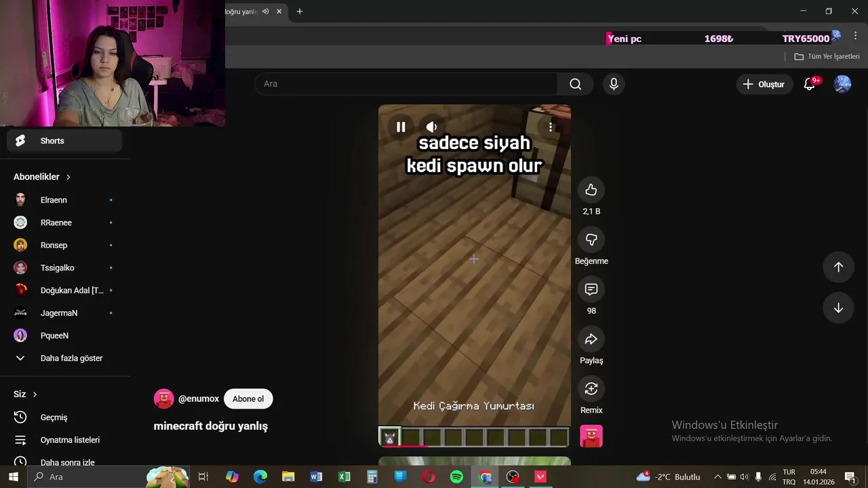868x488 pixels.
Task: Open the Tüm Yer İşaretleri bookmarks folder
Action: [827, 56]
